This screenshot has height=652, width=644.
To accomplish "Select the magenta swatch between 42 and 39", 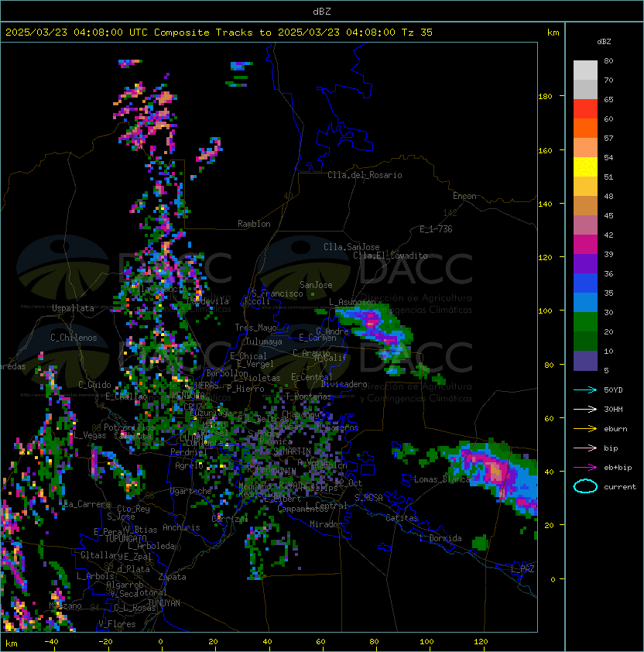I will click(x=585, y=245).
